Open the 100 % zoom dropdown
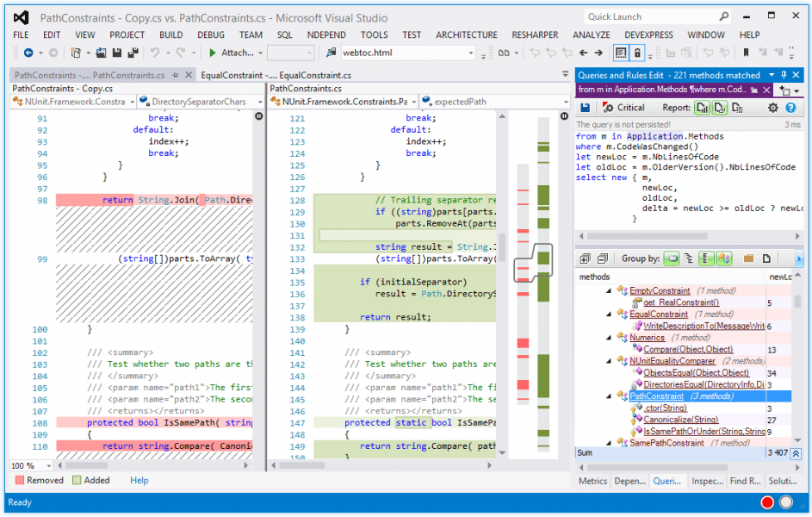The width and height of the screenshot is (812, 517). [49, 465]
